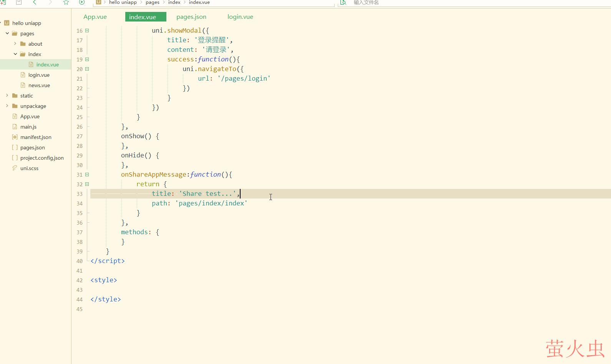The width and height of the screenshot is (611, 364).
Task: Click 'onShareAppMessage' in line 31
Action: 154,175
